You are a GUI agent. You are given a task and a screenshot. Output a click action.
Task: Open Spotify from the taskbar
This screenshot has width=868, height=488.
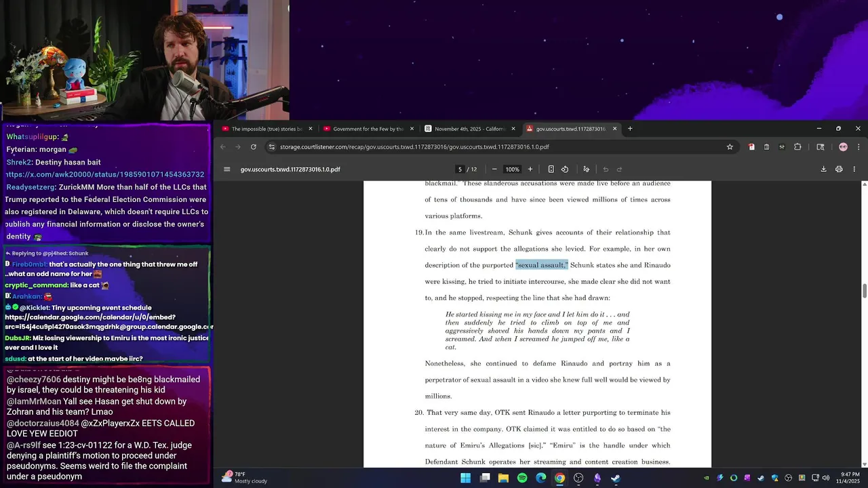522,478
